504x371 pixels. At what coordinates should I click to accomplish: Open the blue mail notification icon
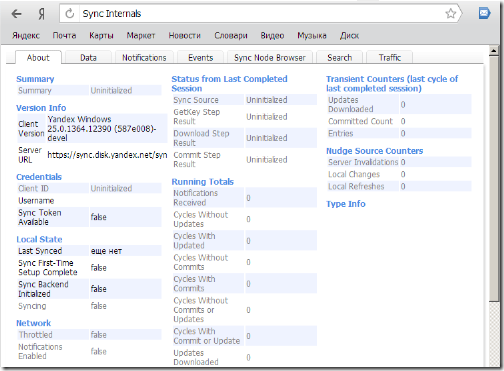(484, 13)
